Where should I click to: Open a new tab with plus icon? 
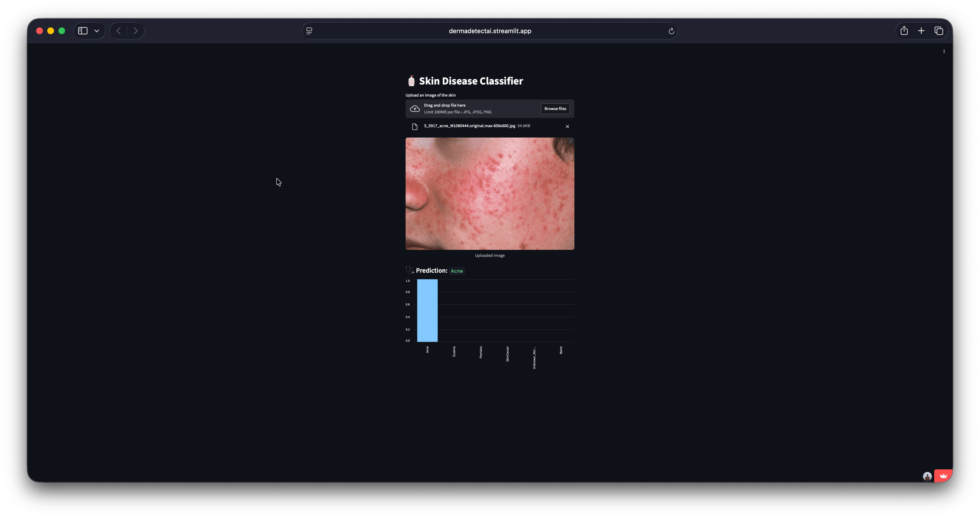pyautogui.click(x=921, y=31)
